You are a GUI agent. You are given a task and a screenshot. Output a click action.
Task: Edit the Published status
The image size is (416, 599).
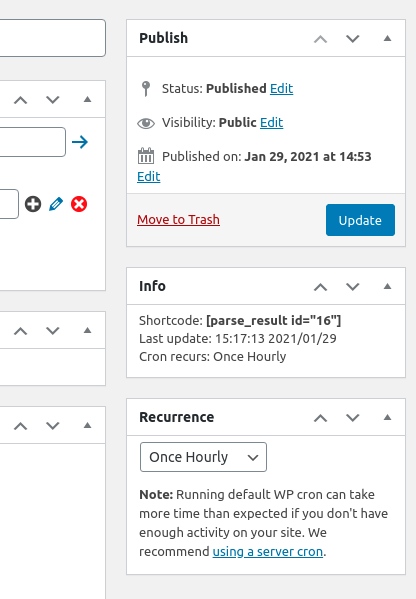(x=282, y=89)
